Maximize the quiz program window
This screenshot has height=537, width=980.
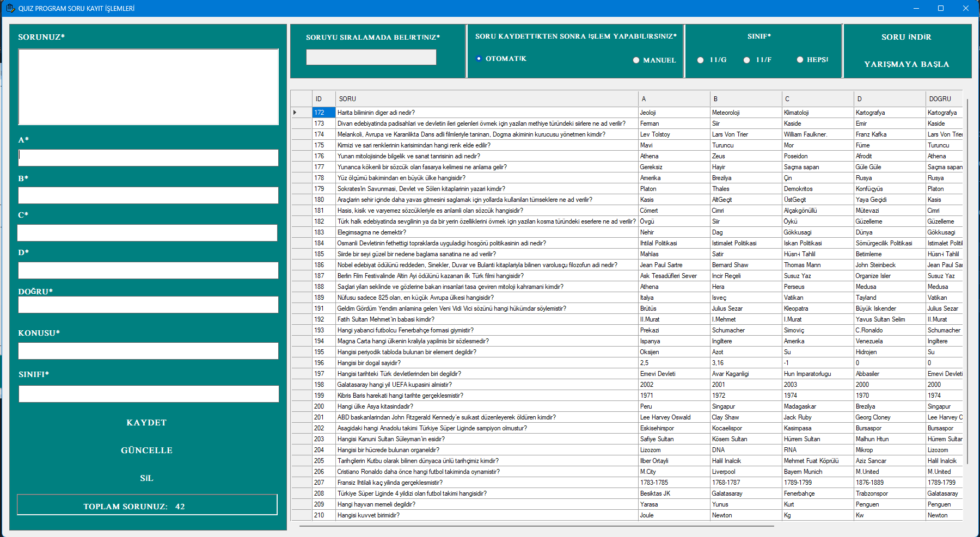pyautogui.click(x=940, y=8)
